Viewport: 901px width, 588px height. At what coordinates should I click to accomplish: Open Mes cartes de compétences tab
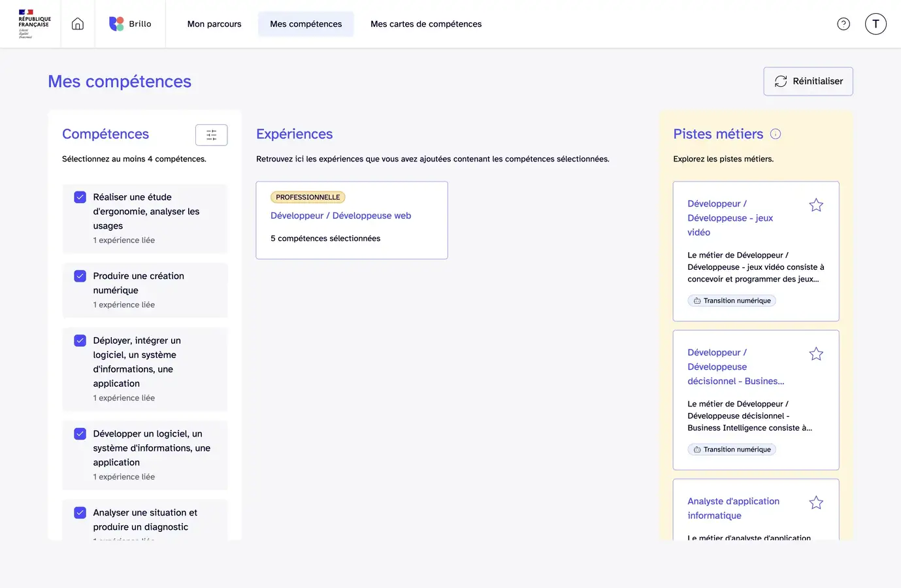426,24
